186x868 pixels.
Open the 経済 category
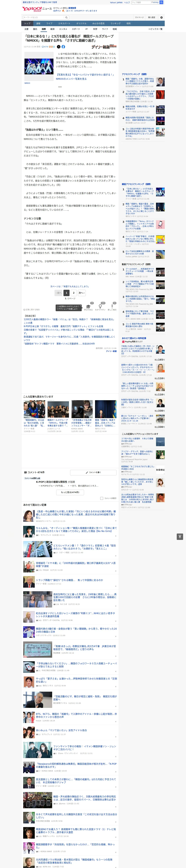pyautogui.click(x=52, y=29)
